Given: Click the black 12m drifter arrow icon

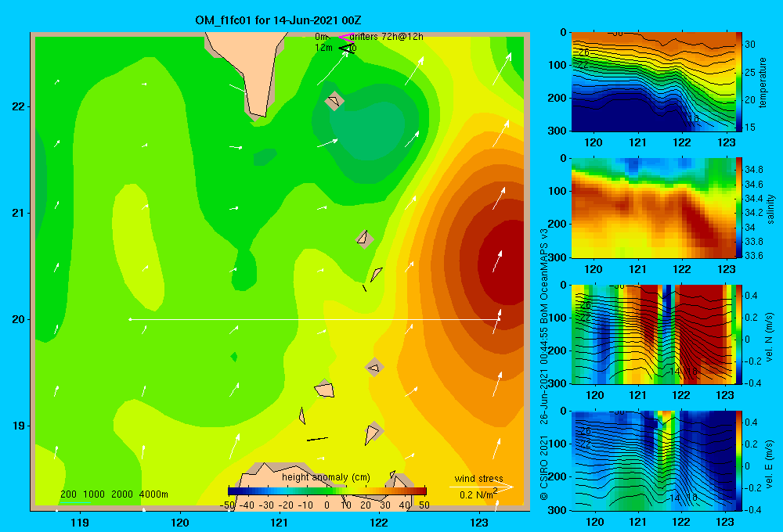Looking at the screenshot, I should click(347, 49).
